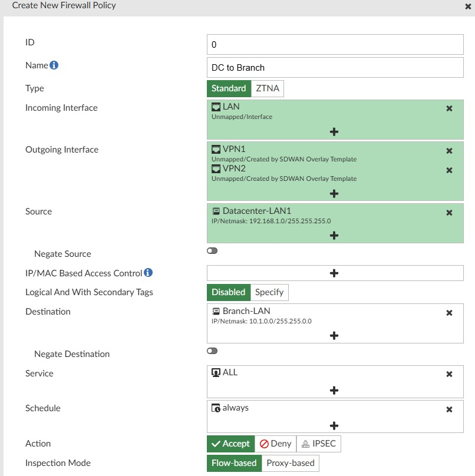475x476 pixels.
Task: Set the policy Action to Deny
Action: pyautogui.click(x=275, y=444)
